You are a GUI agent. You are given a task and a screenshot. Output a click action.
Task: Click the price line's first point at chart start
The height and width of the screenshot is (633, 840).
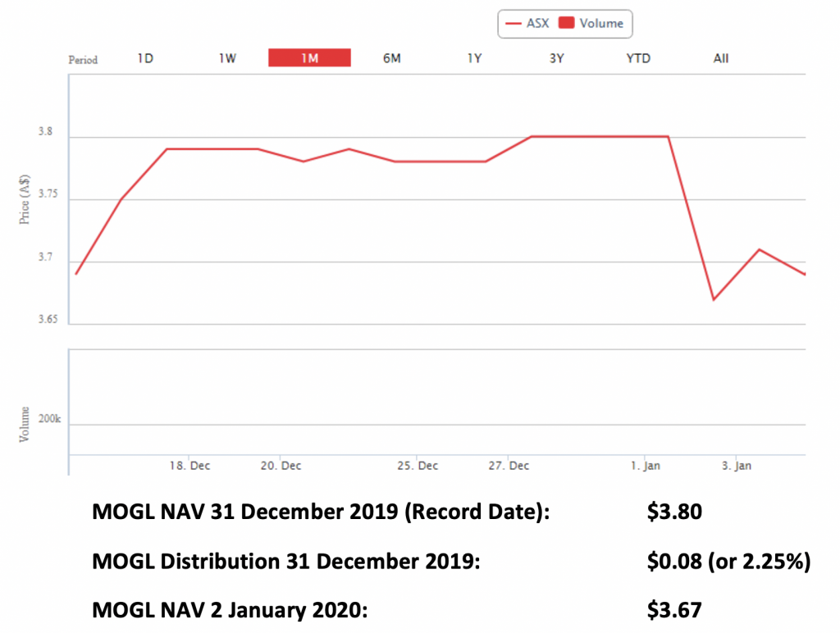[76, 274]
